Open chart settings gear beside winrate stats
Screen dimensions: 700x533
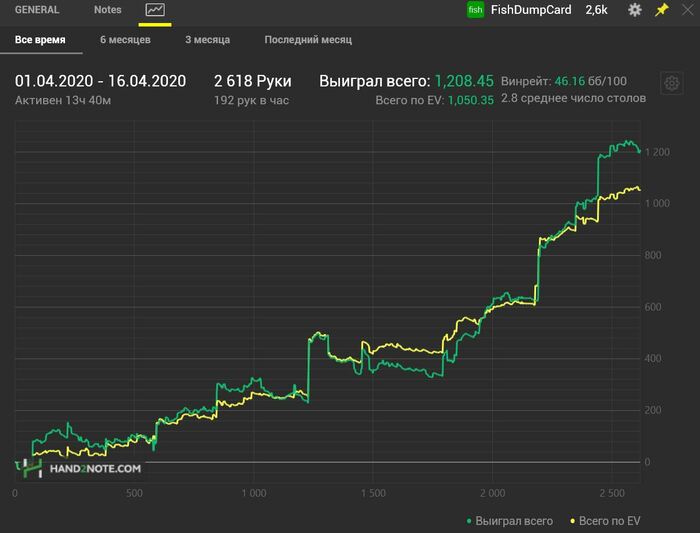pyautogui.click(x=671, y=83)
